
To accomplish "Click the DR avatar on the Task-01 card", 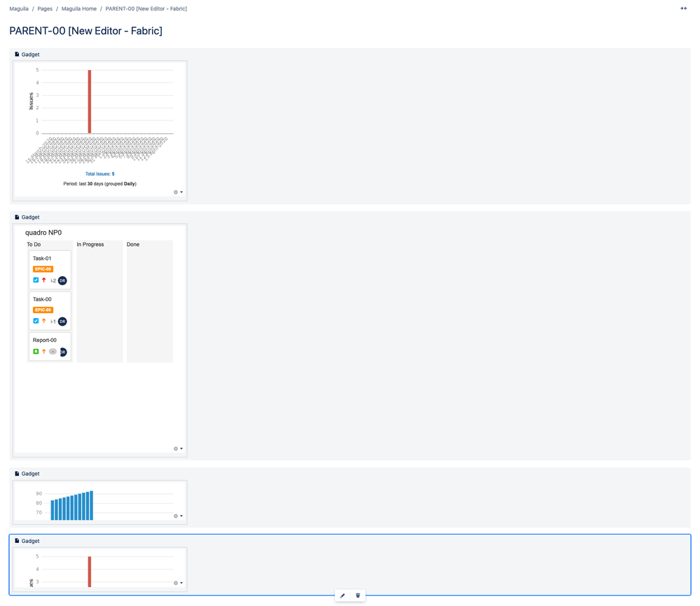I will coord(62,280).
